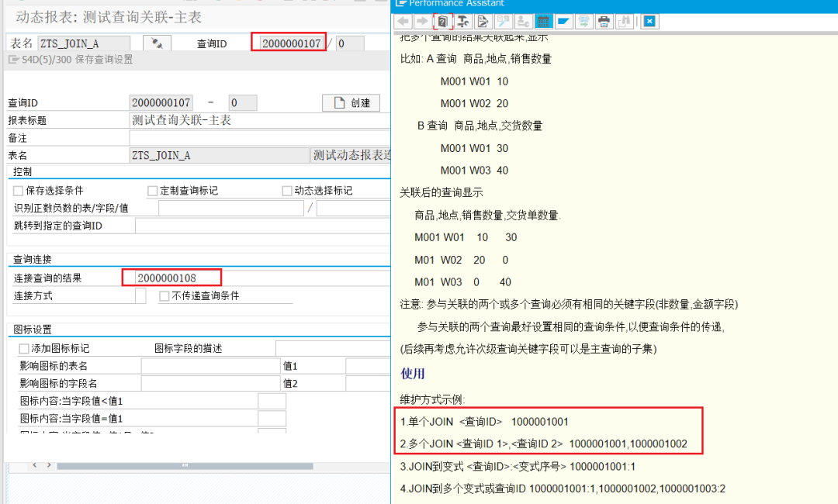838x504 pixels.
Task: Click the green arrow list icon
Action: (x=583, y=22)
